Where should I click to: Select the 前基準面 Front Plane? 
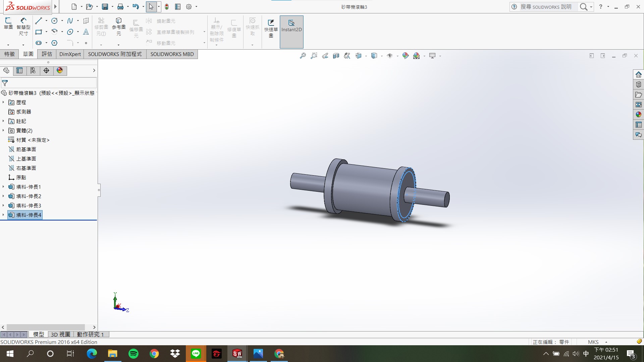pos(22,149)
